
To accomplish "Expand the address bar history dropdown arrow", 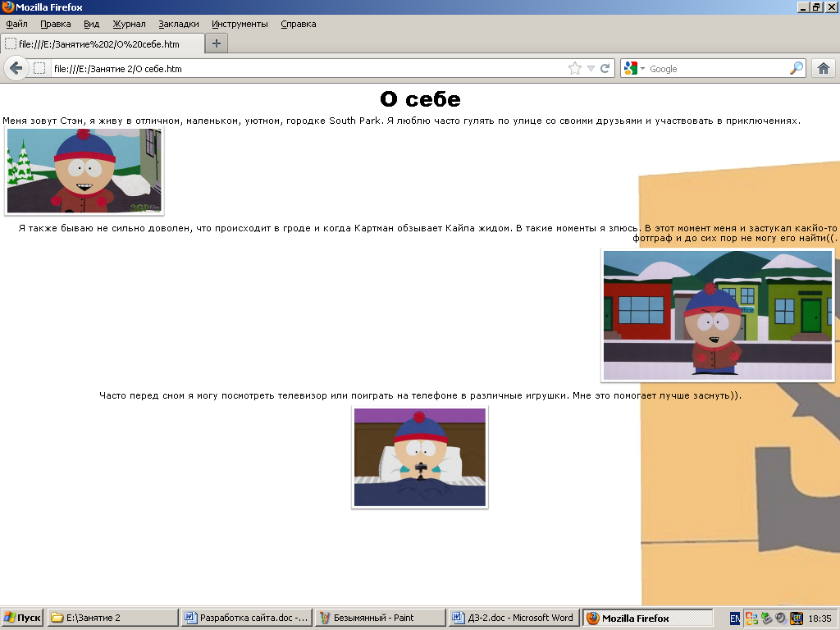I will [x=591, y=69].
